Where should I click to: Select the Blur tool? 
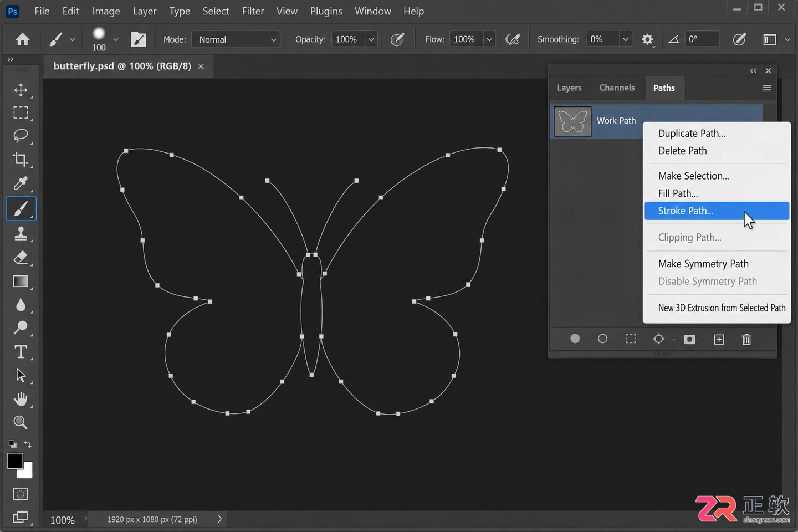pyautogui.click(x=21, y=305)
